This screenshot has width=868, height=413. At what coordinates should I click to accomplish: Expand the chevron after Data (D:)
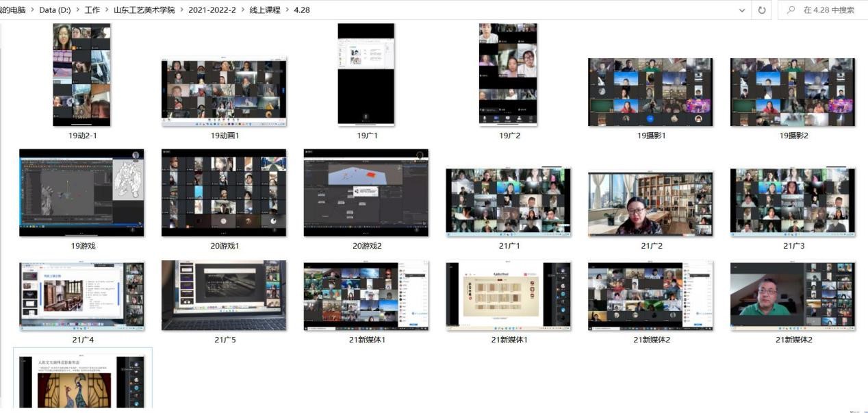coord(77,10)
